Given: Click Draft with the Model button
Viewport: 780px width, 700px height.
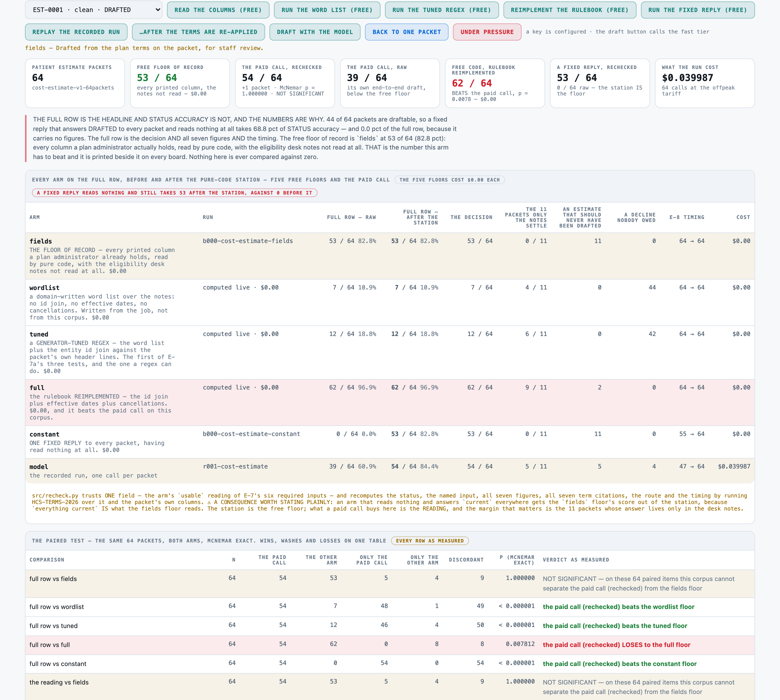Looking at the screenshot, I should tap(315, 32).
